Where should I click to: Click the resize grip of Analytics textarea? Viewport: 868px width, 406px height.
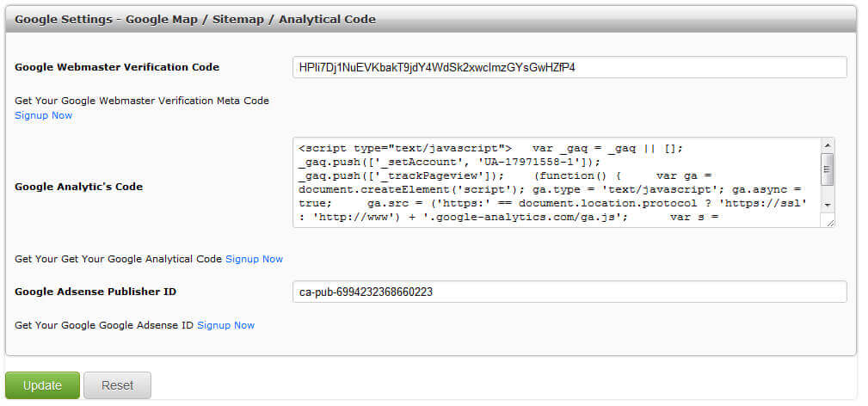tap(829, 222)
